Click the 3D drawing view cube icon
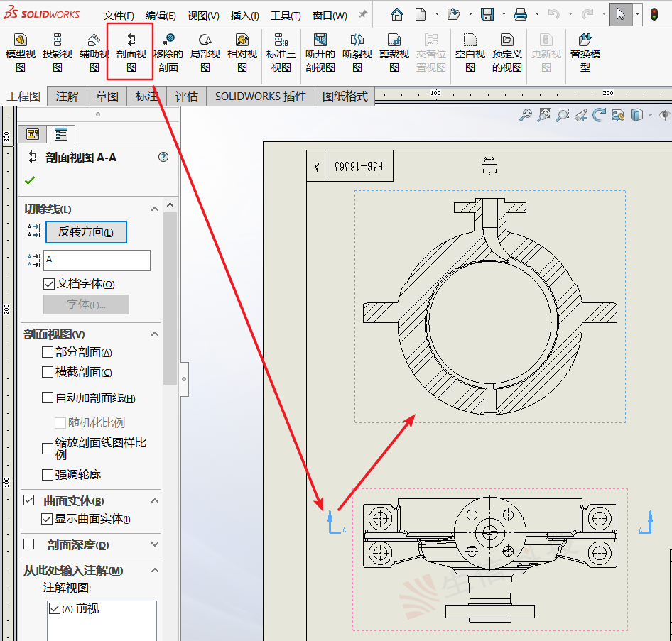The height and width of the screenshot is (641, 672). (637, 115)
